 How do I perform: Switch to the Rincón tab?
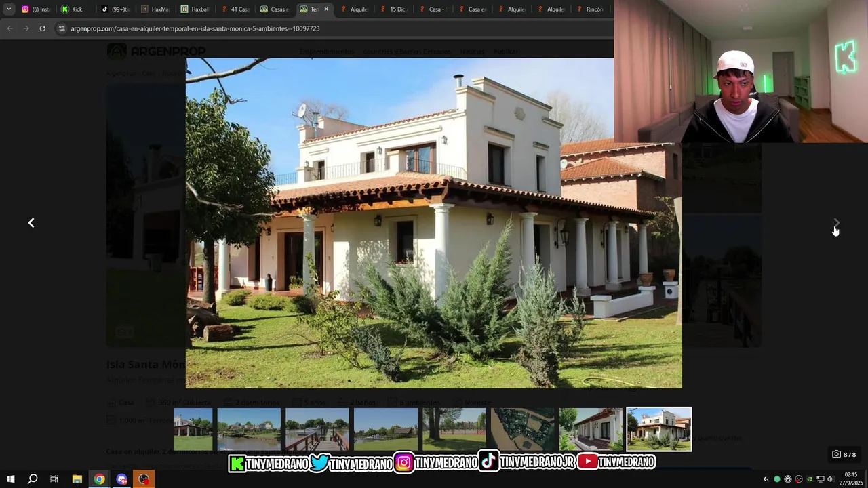point(590,9)
